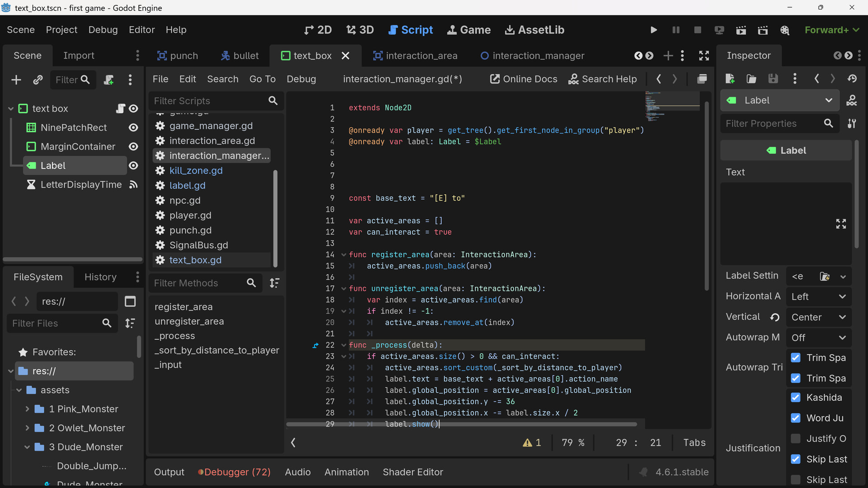868x488 pixels.
Task: Open the Inspector's load resource folder icon
Action: click(751, 79)
